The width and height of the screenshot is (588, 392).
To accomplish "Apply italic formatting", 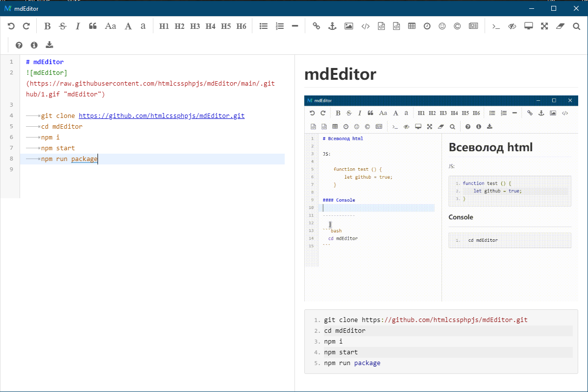I will pos(77,26).
